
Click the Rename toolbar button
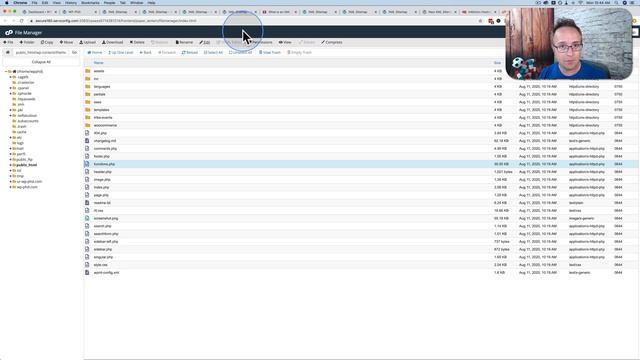point(184,42)
